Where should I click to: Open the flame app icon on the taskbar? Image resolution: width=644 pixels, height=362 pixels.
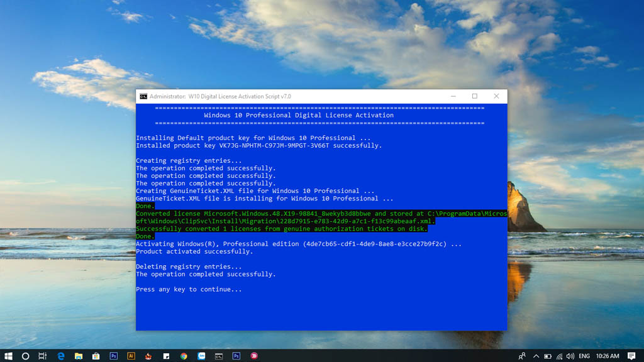[x=148, y=356]
